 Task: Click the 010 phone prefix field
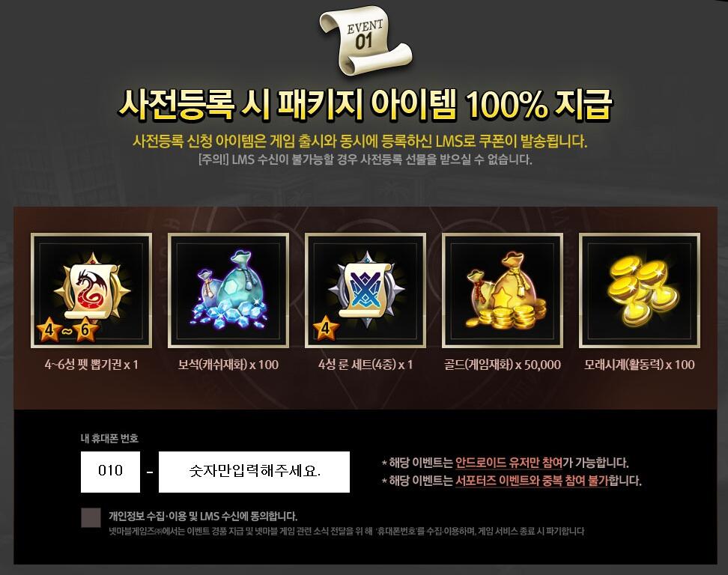111,472
